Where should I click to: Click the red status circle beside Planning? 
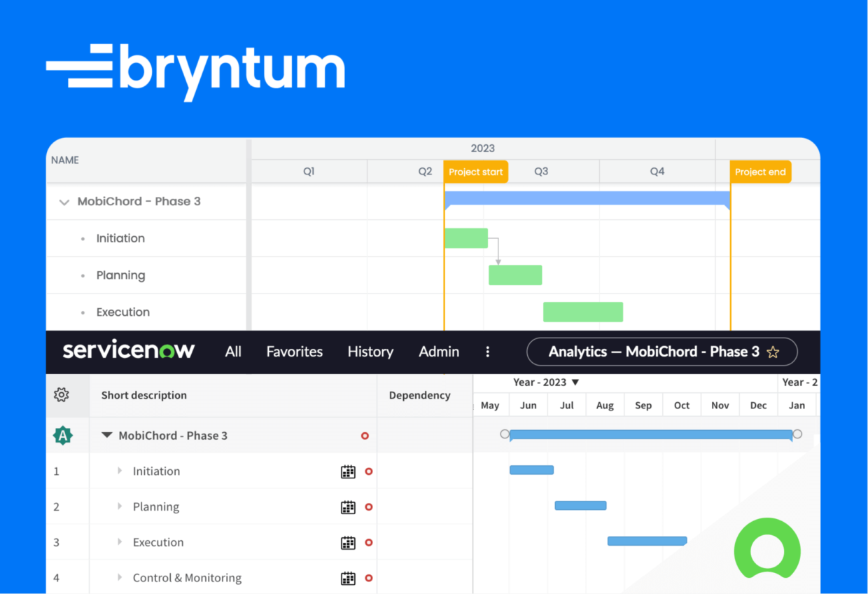tap(368, 506)
